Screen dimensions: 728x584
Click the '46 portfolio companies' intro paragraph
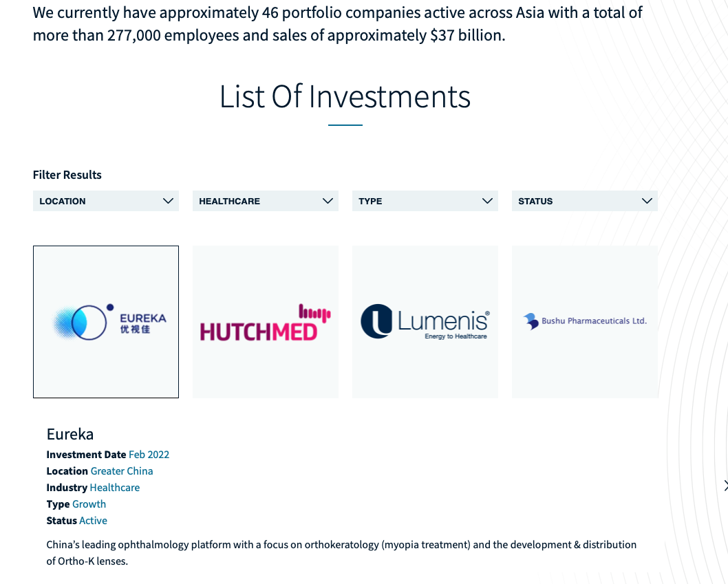pyautogui.click(x=338, y=23)
